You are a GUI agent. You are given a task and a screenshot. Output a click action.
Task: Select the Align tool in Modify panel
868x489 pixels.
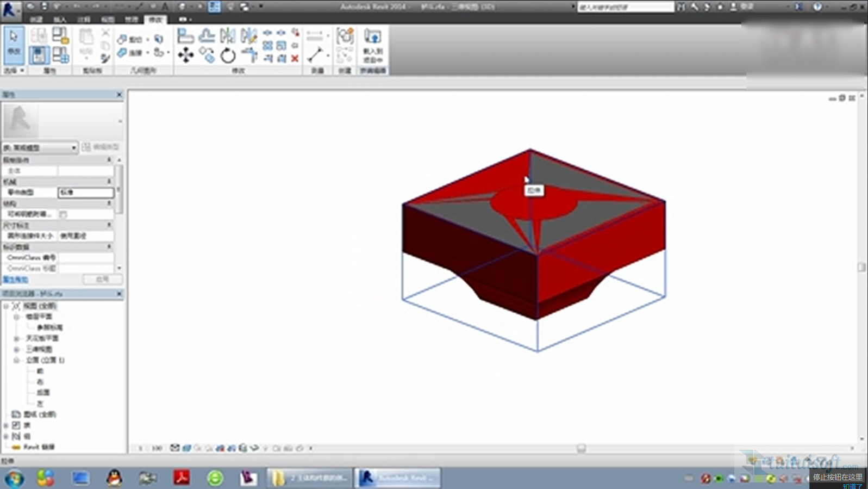(x=185, y=36)
